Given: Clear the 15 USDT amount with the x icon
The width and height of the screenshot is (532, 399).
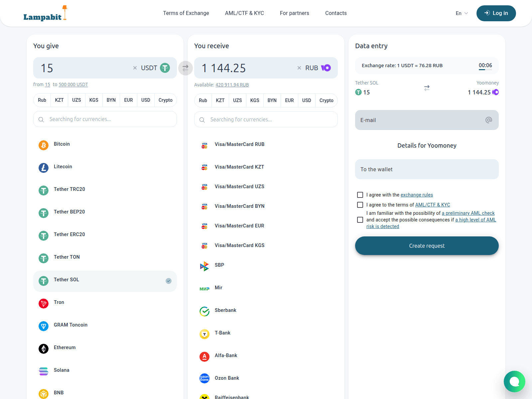Looking at the screenshot, I should pyautogui.click(x=135, y=68).
